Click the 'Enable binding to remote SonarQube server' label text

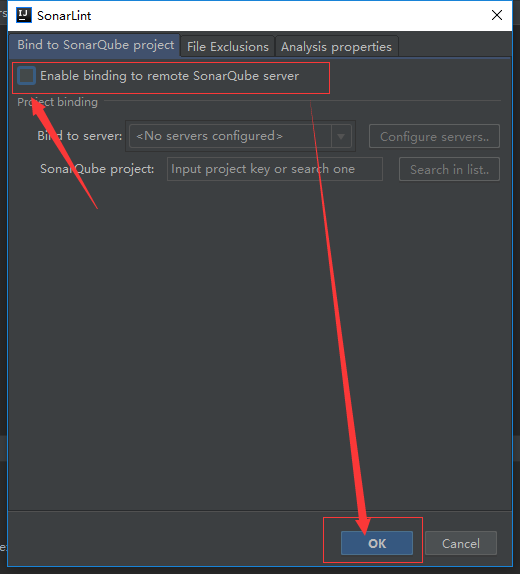(170, 76)
